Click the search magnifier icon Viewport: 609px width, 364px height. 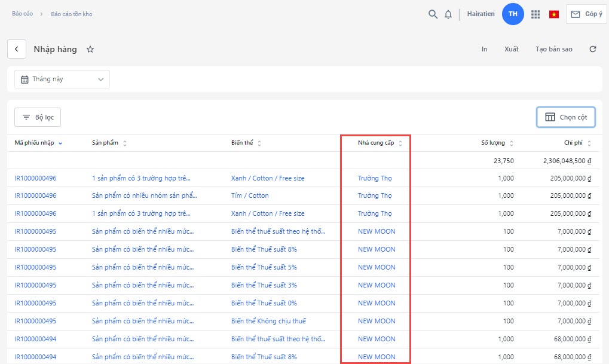433,14
